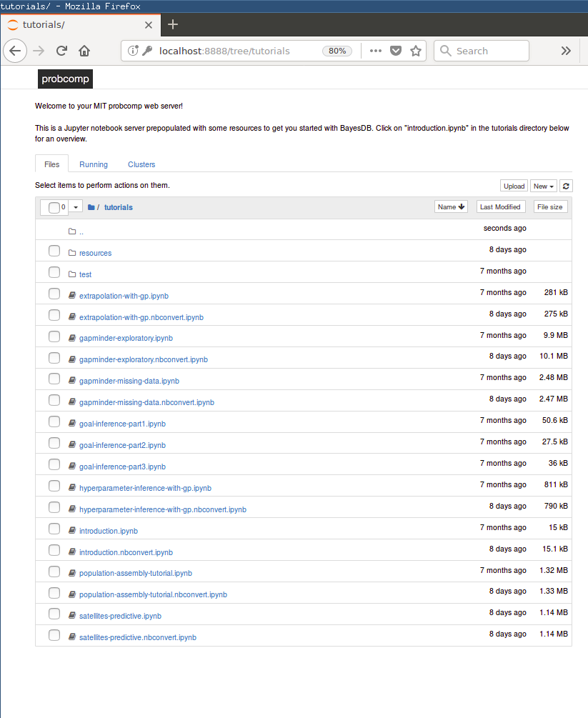Open the selection type dropdown arrow
The height and width of the screenshot is (718, 588).
coord(76,207)
